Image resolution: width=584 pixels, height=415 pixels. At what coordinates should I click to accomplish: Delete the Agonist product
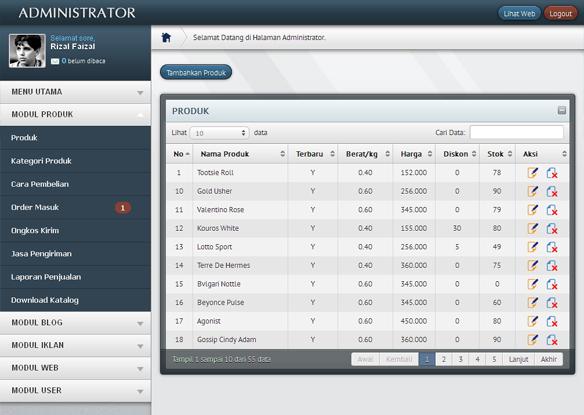pos(552,321)
